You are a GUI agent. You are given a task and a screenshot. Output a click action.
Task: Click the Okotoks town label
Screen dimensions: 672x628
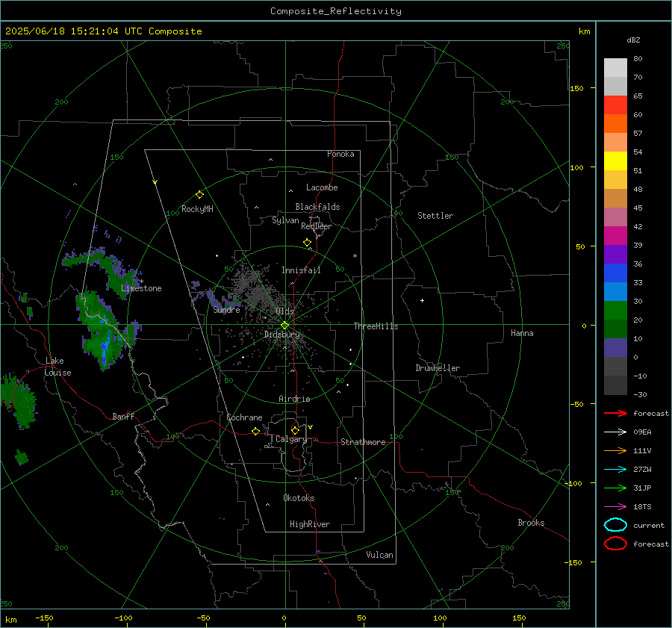[299, 498]
